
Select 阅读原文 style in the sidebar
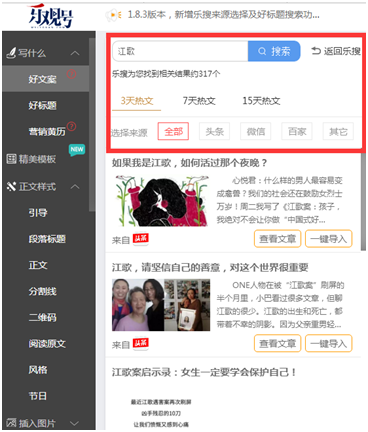[x=47, y=343]
